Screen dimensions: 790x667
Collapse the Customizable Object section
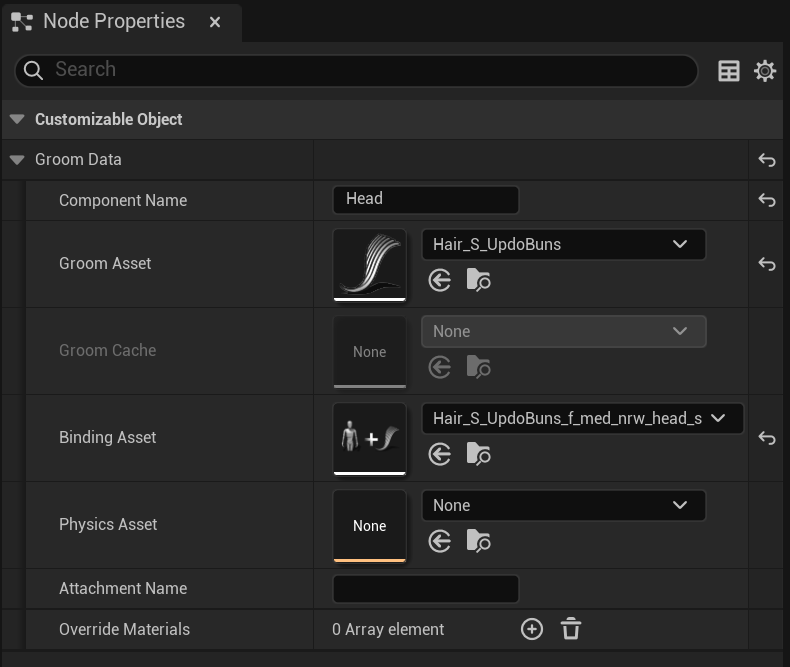coord(17,119)
